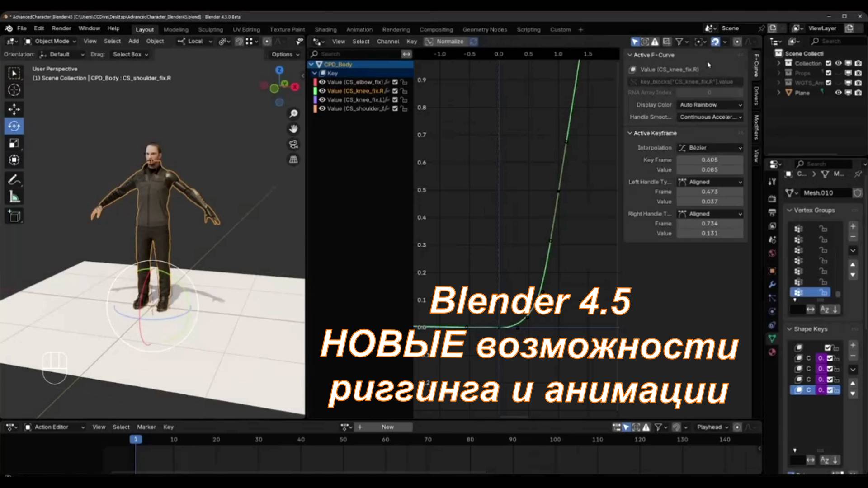Hide the CS_elbow_fix F-curve channel
The image size is (868, 488).
(322, 82)
